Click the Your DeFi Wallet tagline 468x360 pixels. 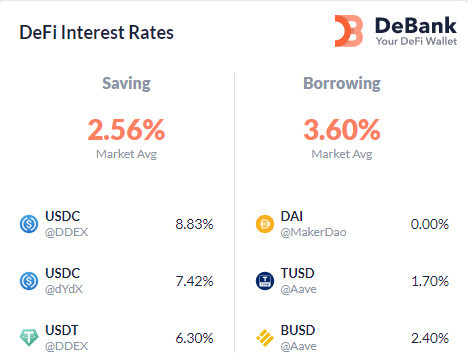(x=416, y=41)
